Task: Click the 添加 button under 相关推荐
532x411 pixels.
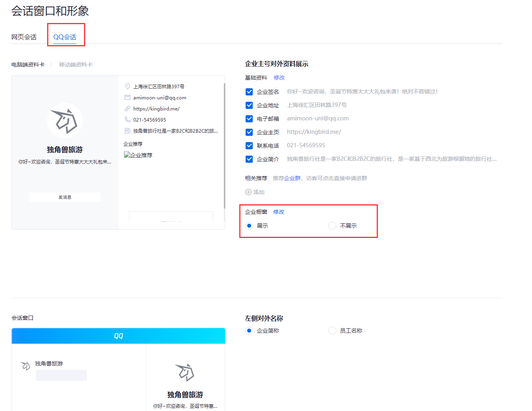Action: 255,192
